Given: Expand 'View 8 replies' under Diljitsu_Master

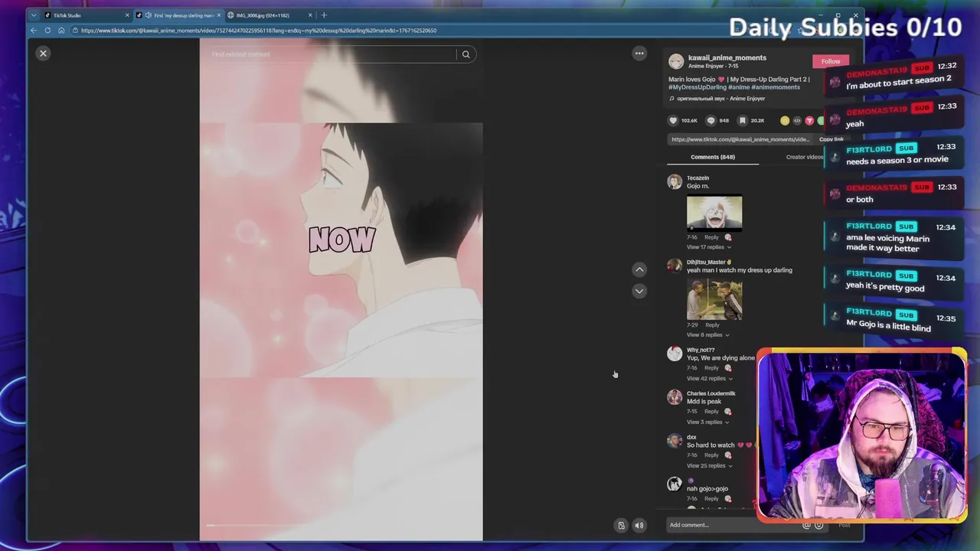Looking at the screenshot, I should point(707,335).
